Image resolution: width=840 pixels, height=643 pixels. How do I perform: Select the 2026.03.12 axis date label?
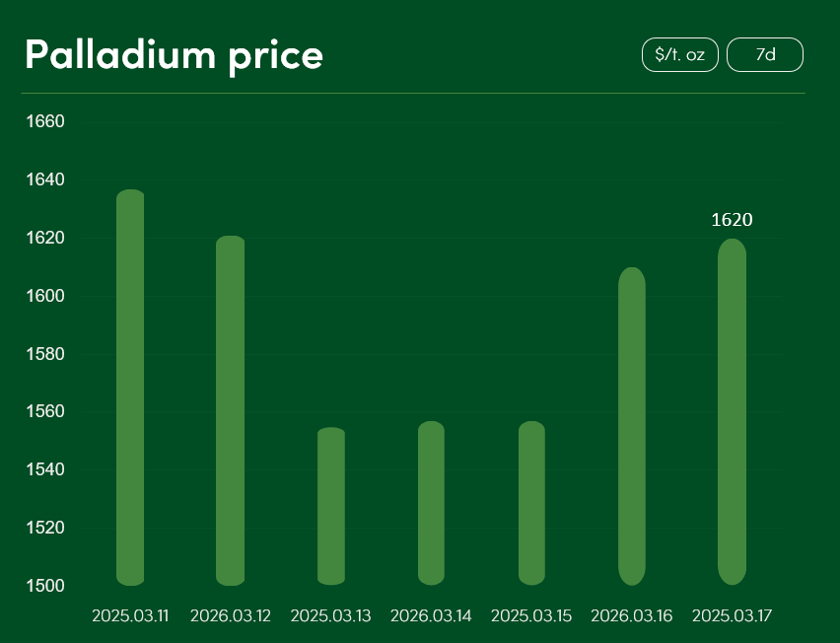point(230,616)
